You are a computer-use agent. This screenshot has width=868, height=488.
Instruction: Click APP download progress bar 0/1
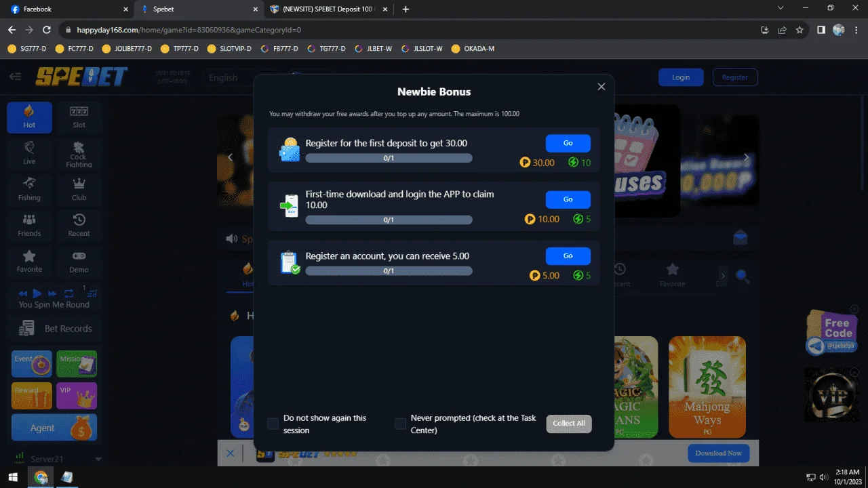click(x=389, y=220)
